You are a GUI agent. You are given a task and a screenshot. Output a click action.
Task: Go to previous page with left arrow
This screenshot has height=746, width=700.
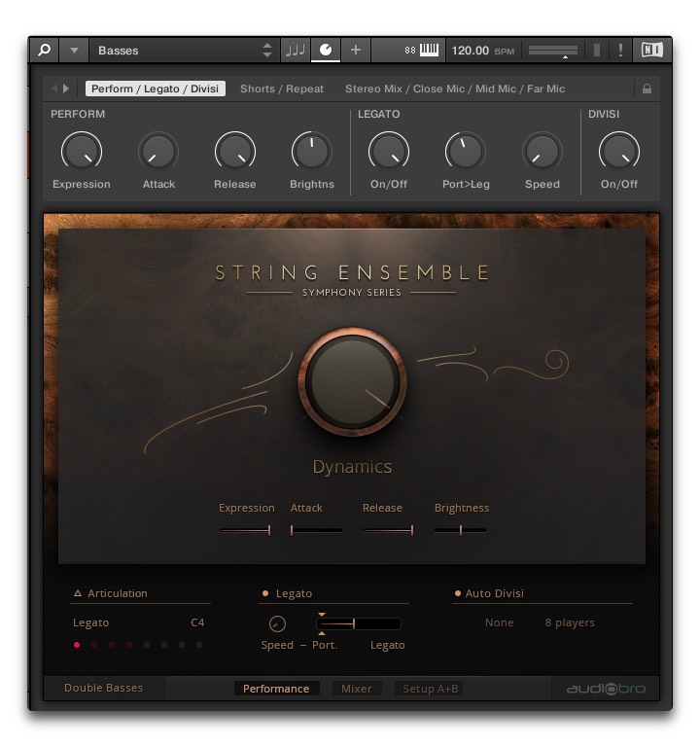click(54, 89)
